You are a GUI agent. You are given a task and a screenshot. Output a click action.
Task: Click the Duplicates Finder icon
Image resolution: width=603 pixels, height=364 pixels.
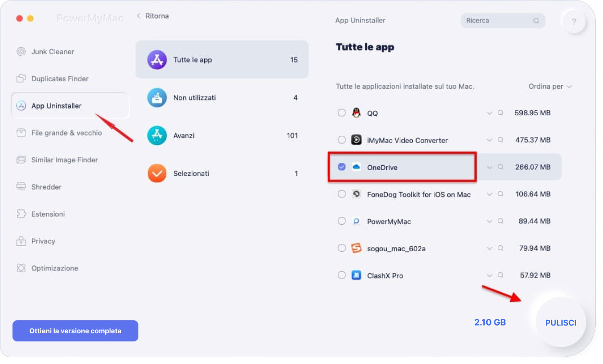[x=21, y=79]
